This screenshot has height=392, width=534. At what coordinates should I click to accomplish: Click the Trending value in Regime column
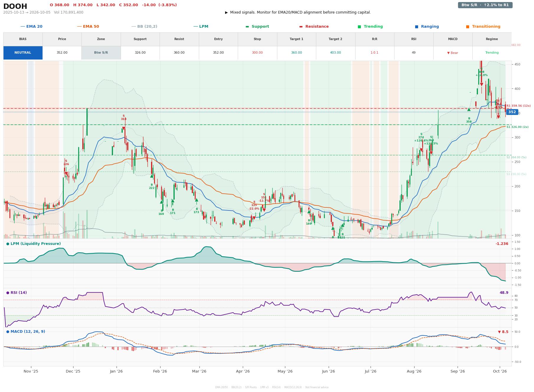pyautogui.click(x=492, y=53)
